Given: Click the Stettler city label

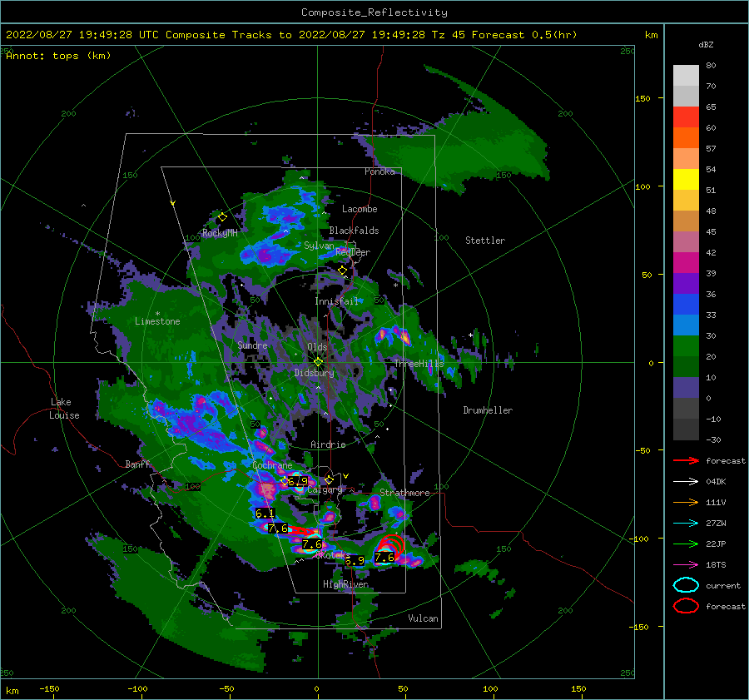Looking at the screenshot, I should tap(485, 241).
